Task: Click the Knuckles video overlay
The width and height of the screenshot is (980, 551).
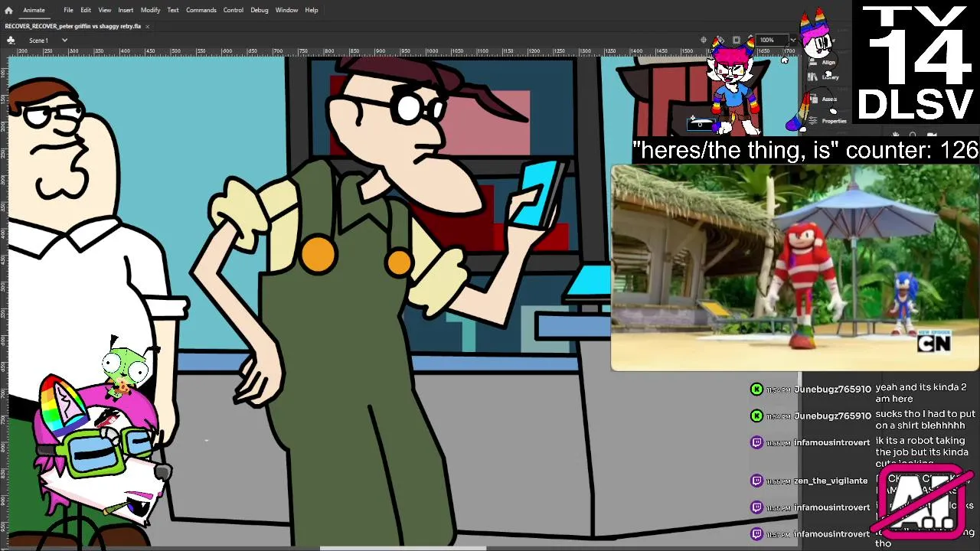Action: coord(795,268)
